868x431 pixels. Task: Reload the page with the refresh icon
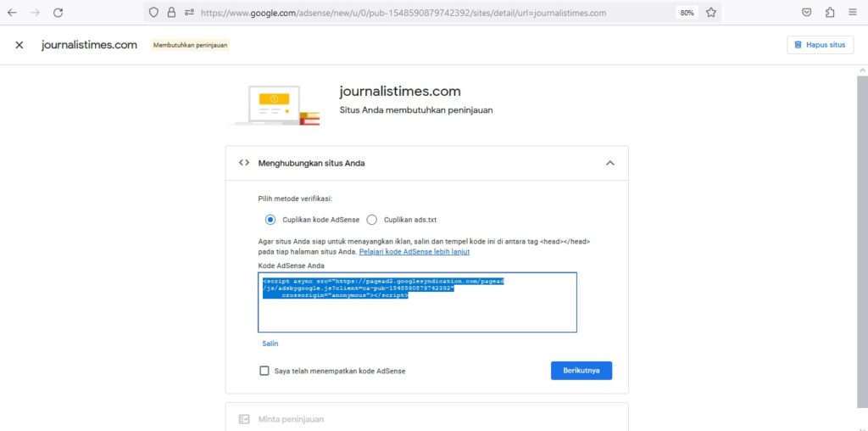58,12
